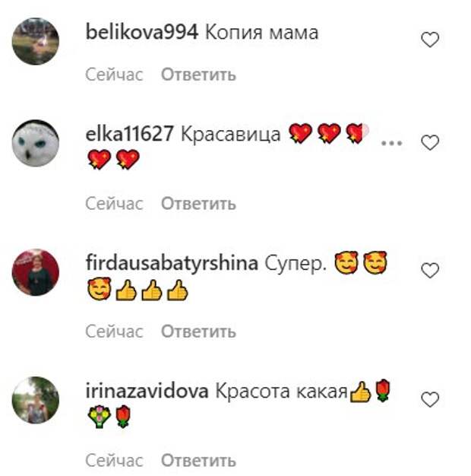Click the Сейчас timestamp under elka11627
The image size is (471, 476).
[114, 203]
